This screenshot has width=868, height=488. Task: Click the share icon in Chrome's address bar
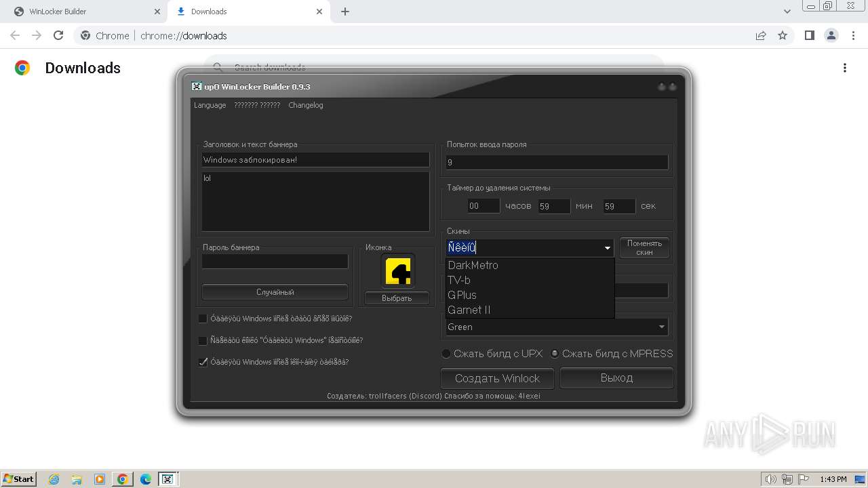761,35
